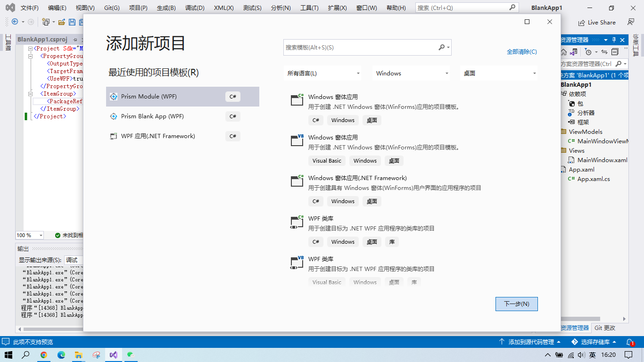The height and width of the screenshot is (362, 644).
Task: Click the C# Windows 窗体应用 template icon
Action: pos(297,99)
